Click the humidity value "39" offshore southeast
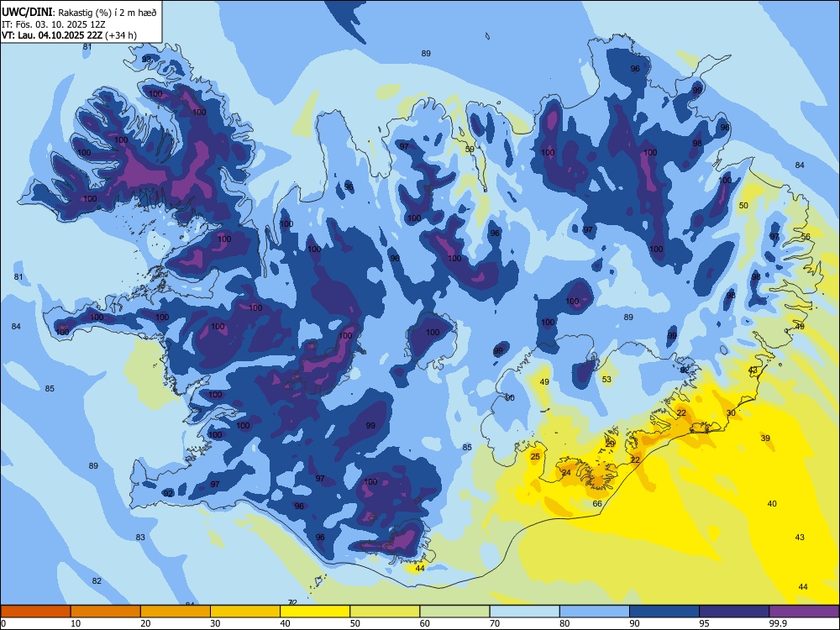This screenshot has width=840, height=630. click(x=765, y=438)
